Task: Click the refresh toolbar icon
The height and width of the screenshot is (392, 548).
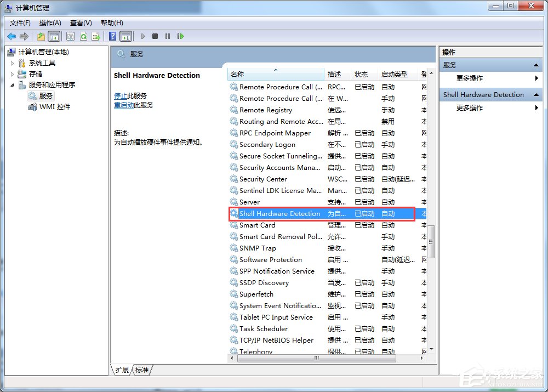Action: pos(83,36)
